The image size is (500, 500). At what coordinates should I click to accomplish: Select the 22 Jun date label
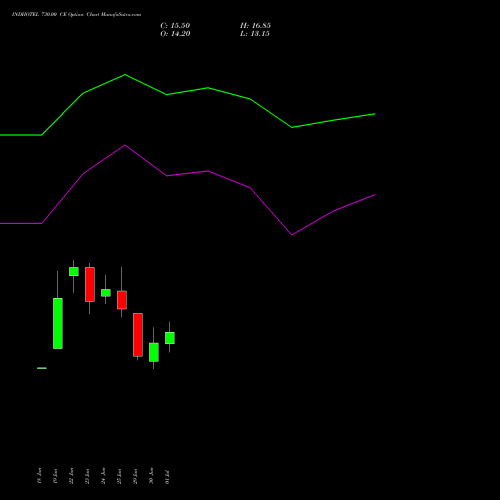[x=71, y=476]
